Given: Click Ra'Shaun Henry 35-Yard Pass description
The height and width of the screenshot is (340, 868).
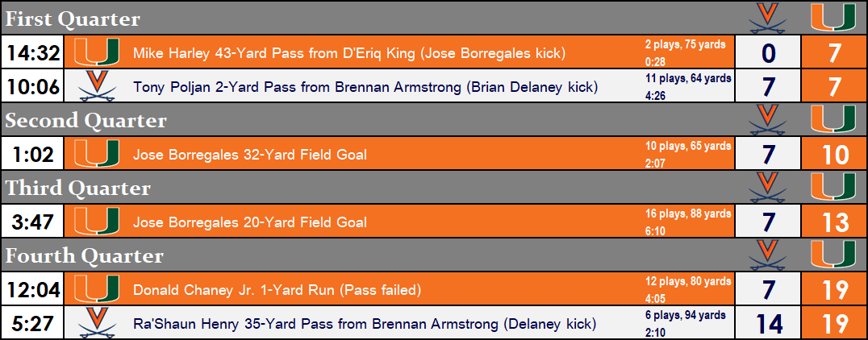Looking at the screenshot, I should point(365,324).
